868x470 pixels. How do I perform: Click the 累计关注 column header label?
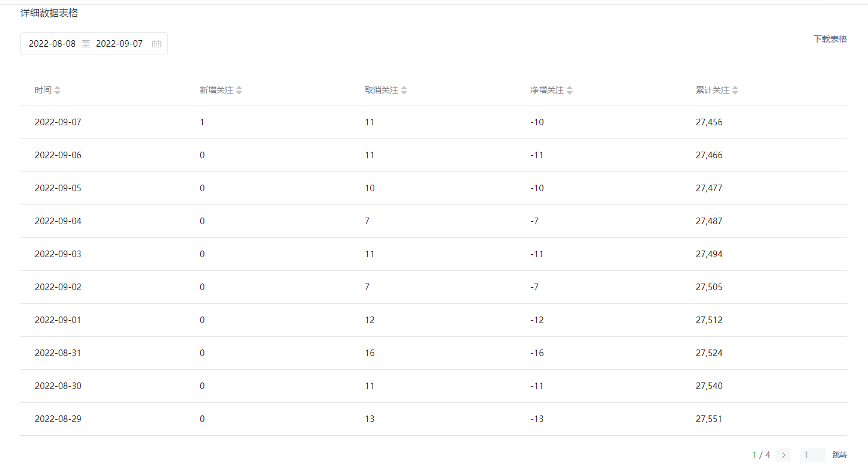point(713,91)
